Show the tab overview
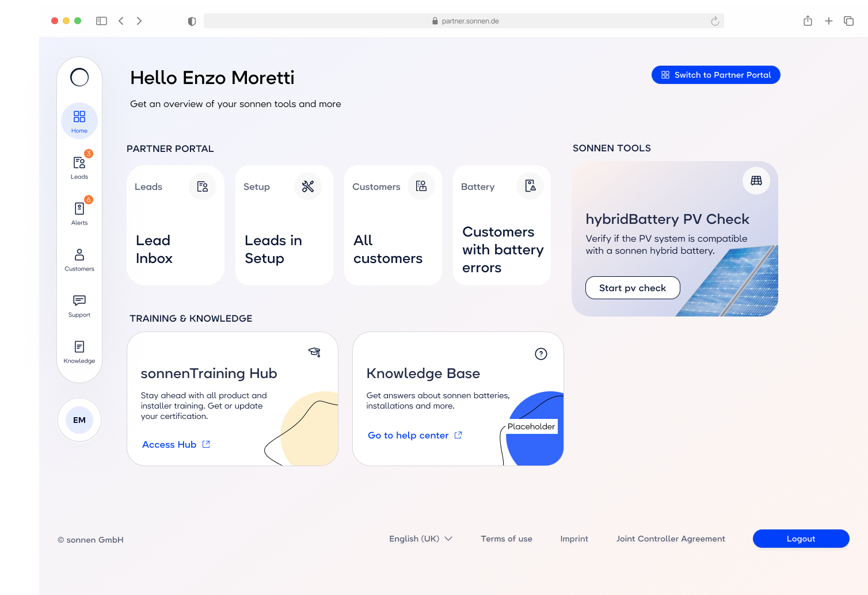 tap(848, 21)
